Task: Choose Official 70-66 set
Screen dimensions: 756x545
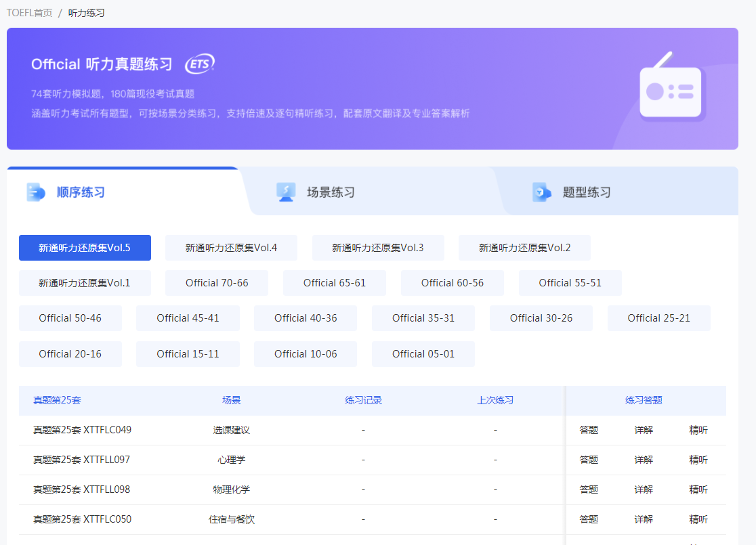Action: [x=217, y=283]
